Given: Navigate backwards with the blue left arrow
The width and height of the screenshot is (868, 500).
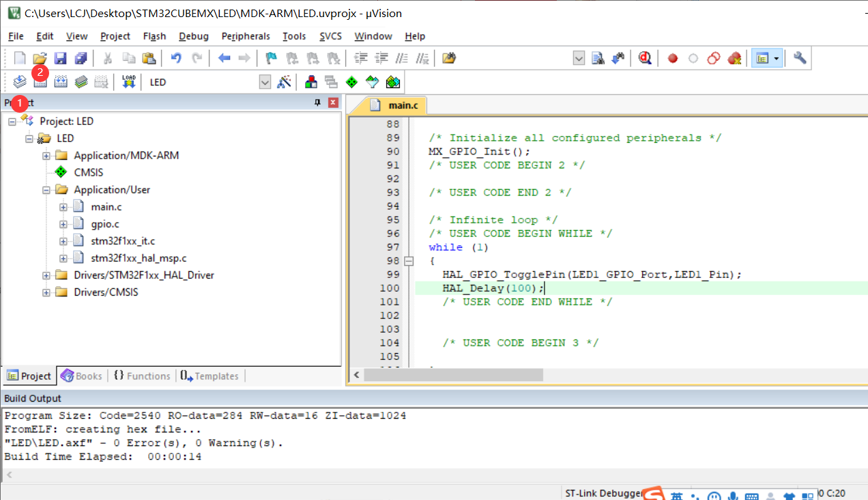Looking at the screenshot, I should point(224,59).
